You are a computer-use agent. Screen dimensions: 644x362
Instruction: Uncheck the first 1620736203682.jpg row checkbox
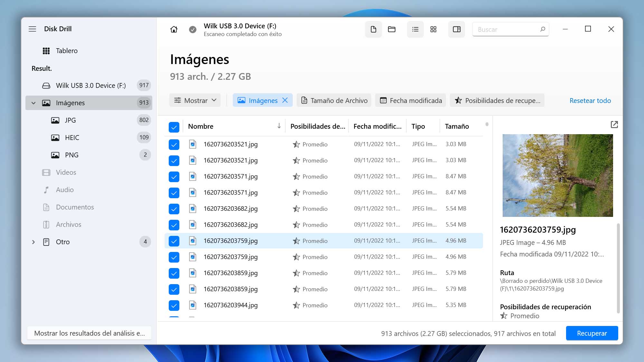click(174, 209)
